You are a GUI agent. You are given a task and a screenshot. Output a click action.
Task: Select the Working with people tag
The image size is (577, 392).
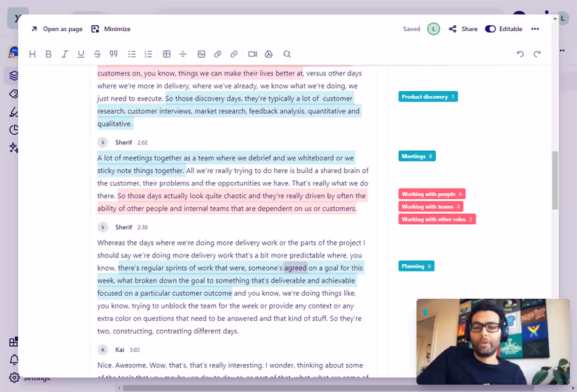coord(432,194)
